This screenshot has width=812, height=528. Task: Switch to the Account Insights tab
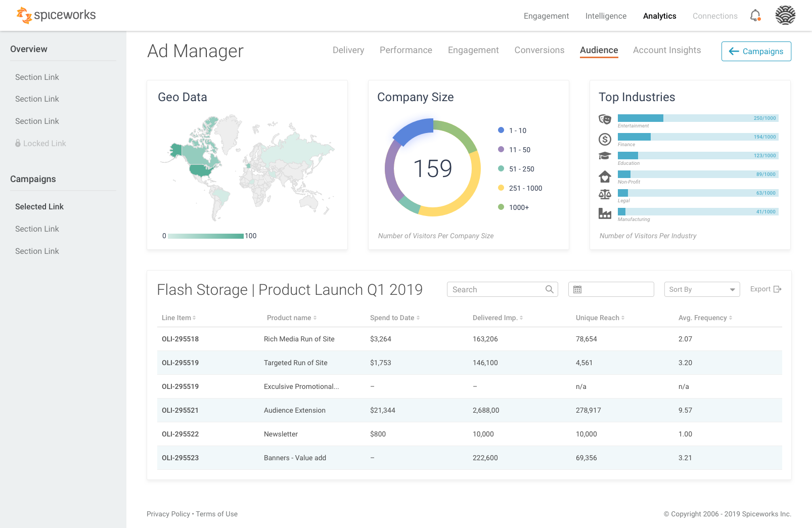click(x=667, y=50)
